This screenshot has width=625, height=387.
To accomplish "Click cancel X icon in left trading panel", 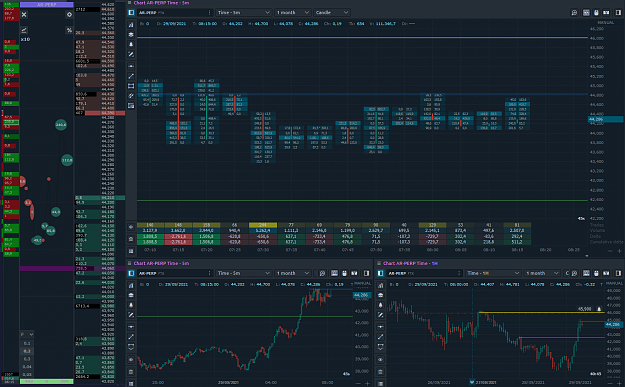I will coord(24,15).
